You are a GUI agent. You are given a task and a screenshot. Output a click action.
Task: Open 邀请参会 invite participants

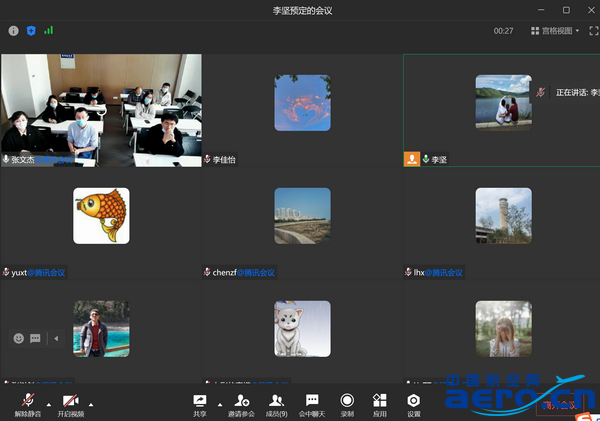click(241, 403)
